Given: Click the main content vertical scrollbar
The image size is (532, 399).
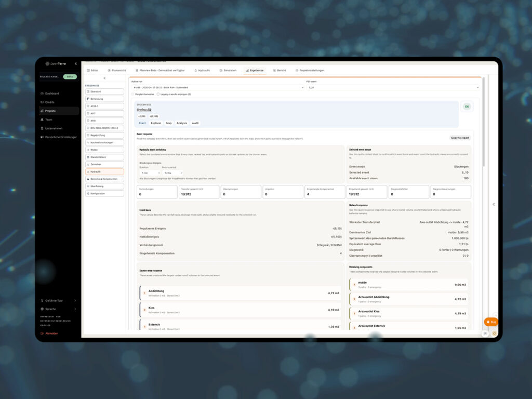Looking at the screenshot, I should 484,122.
